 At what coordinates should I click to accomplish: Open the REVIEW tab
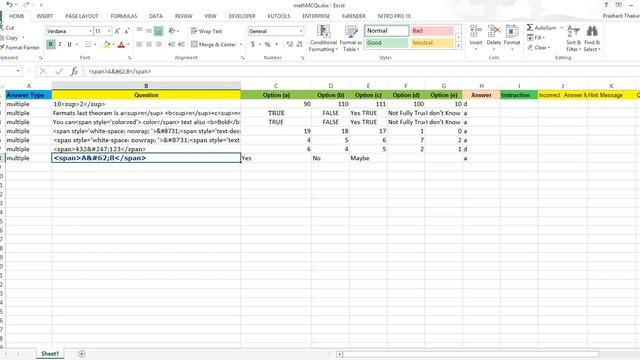point(183,16)
